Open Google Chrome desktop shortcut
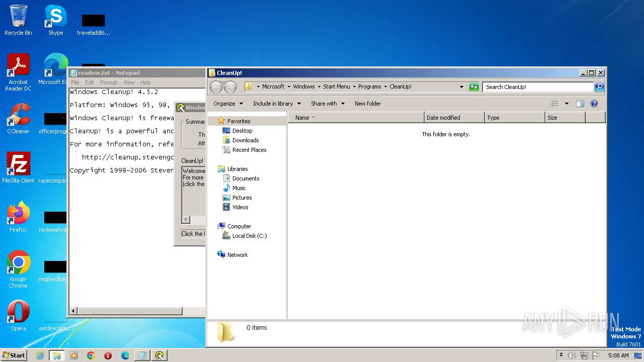Screen dimensions: 644x362 pos(18,269)
